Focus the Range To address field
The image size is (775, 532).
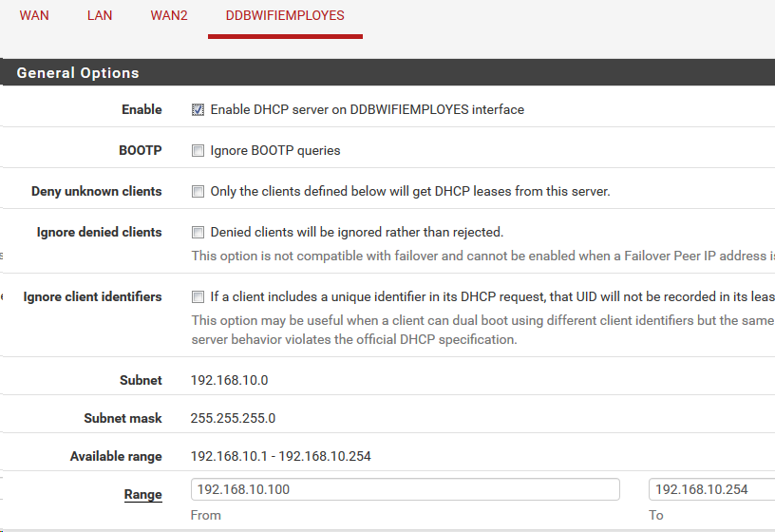coord(710,490)
